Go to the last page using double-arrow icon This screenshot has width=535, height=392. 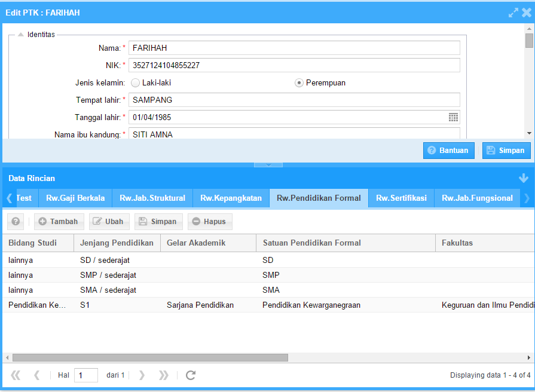click(163, 375)
